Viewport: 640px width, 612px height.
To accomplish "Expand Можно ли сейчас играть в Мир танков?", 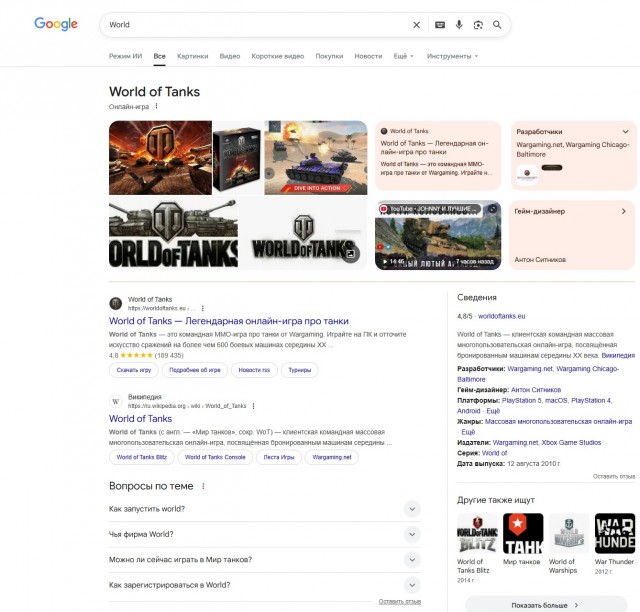I will pyautogui.click(x=264, y=559).
